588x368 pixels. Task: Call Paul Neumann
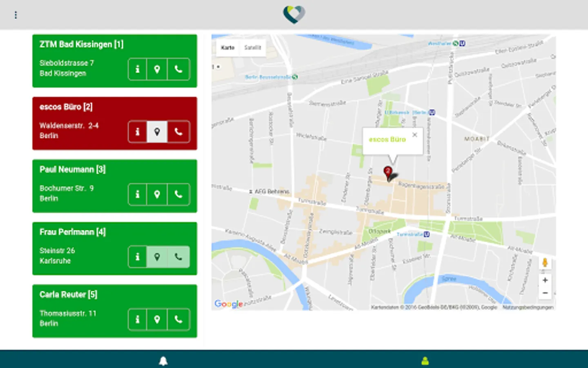(x=178, y=194)
